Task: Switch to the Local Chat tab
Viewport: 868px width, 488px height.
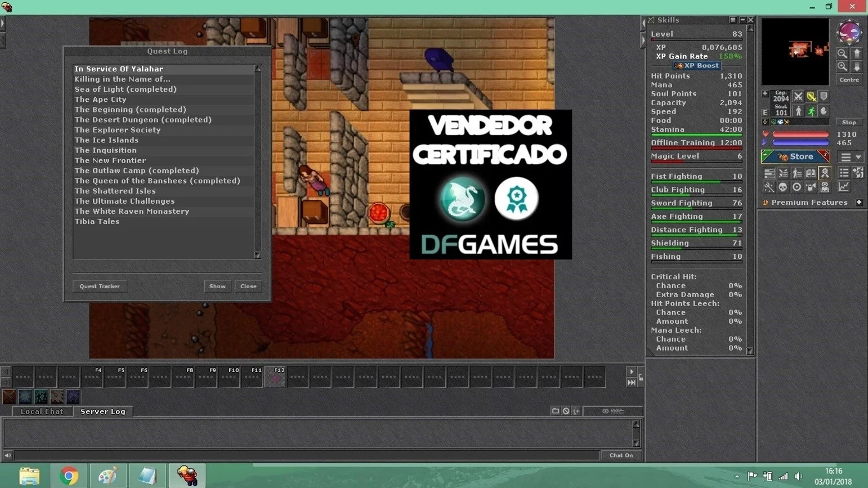Action: pos(42,411)
